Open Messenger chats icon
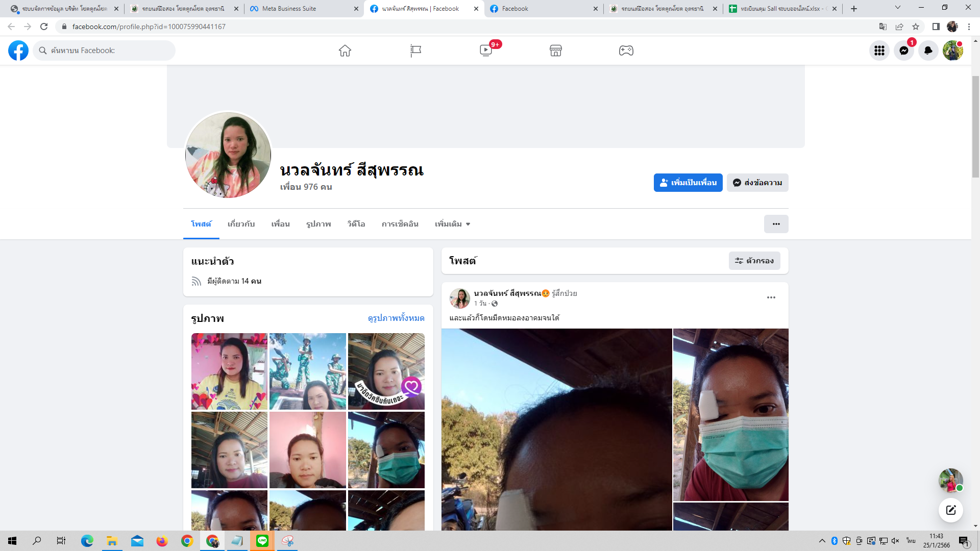The width and height of the screenshot is (980, 551). coord(903,51)
